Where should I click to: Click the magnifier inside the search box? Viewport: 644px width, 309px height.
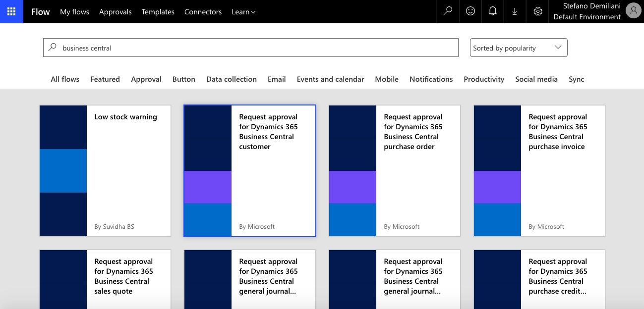click(52, 47)
